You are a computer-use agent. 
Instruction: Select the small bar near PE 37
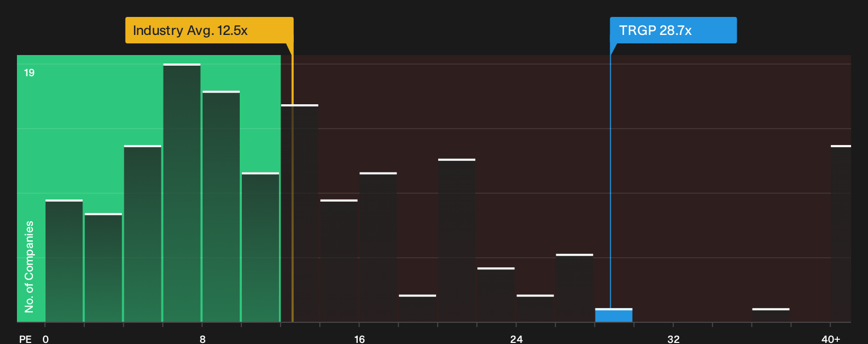coord(771,315)
